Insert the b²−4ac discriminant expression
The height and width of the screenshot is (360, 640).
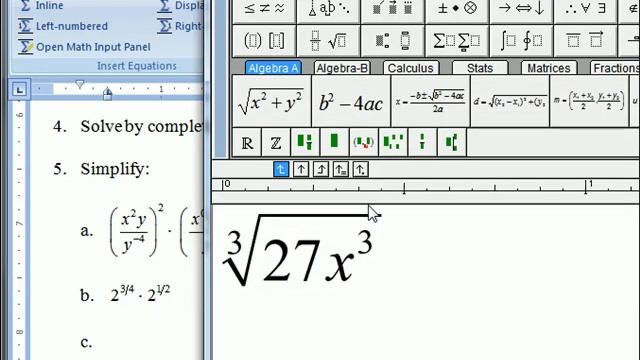(351, 101)
